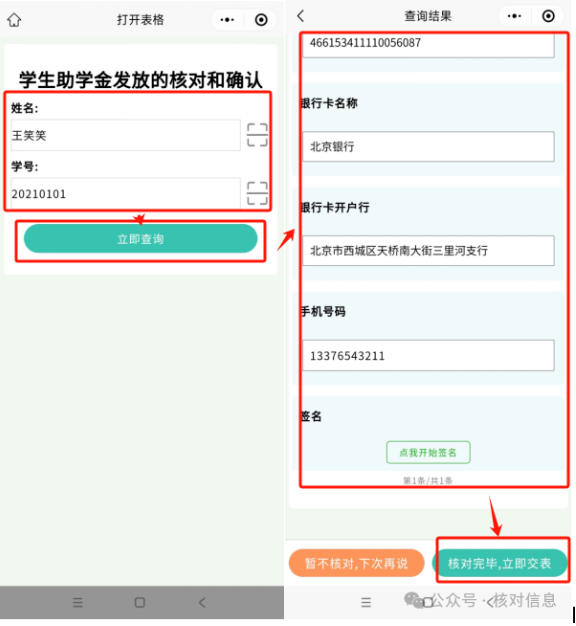Open the three-dots menu on 打开表格 screen

[x=227, y=20]
